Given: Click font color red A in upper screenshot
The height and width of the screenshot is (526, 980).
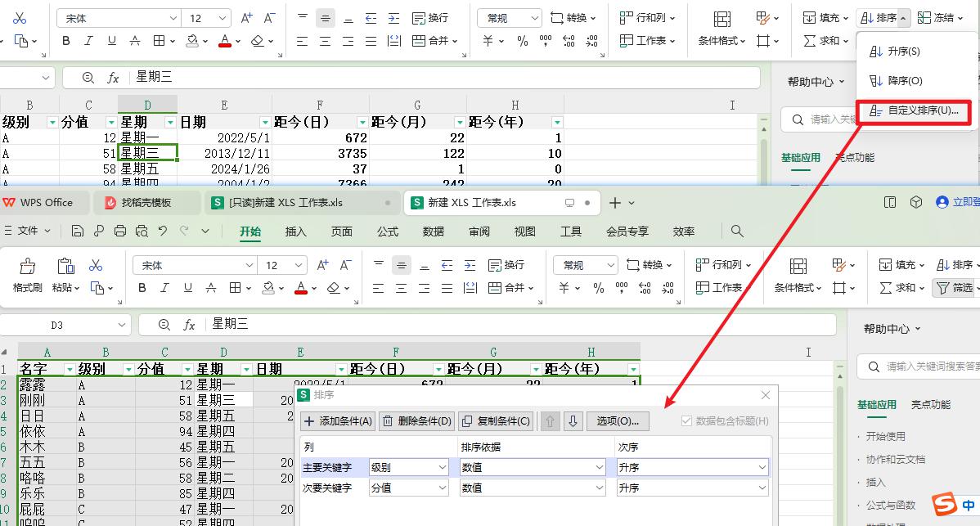Looking at the screenshot, I should point(225,41).
